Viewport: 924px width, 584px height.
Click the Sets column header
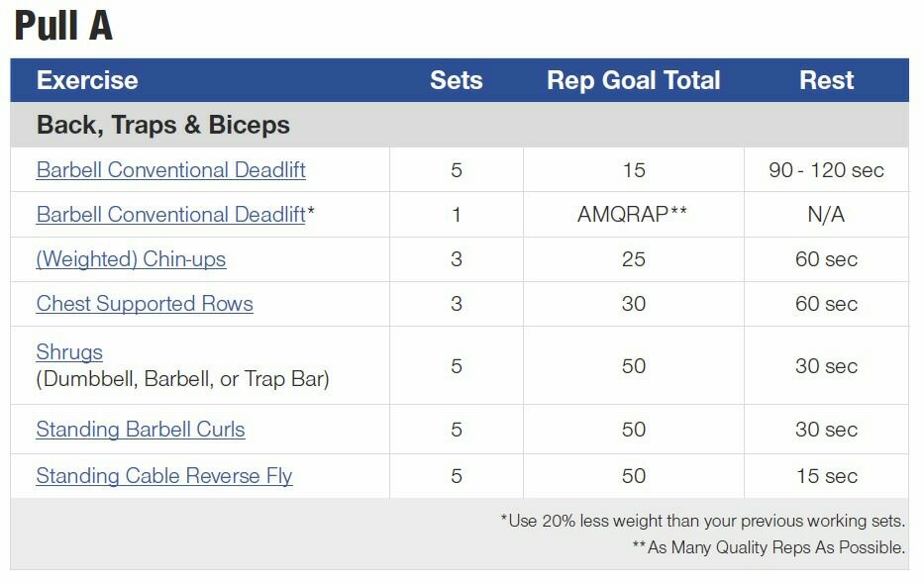pyautogui.click(x=457, y=80)
